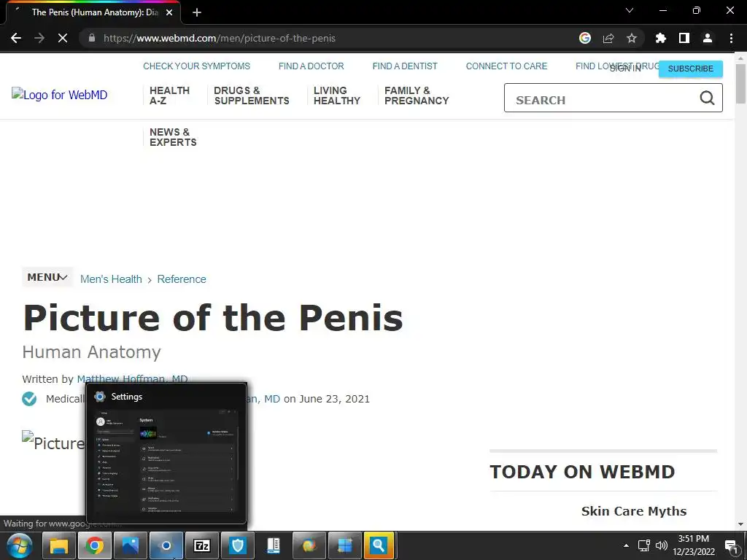The height and width of the screenshot is (560, 747).
Task: Open the clock showing 3:51 PM
Action: tap(694, 545)
